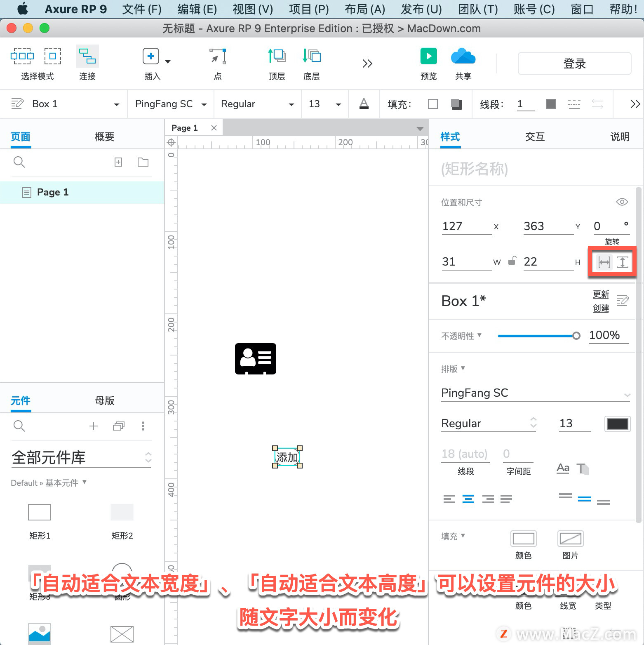This screenshot has width=644, height=645.
Task: Align text to the left
Action: coord(449,499)
